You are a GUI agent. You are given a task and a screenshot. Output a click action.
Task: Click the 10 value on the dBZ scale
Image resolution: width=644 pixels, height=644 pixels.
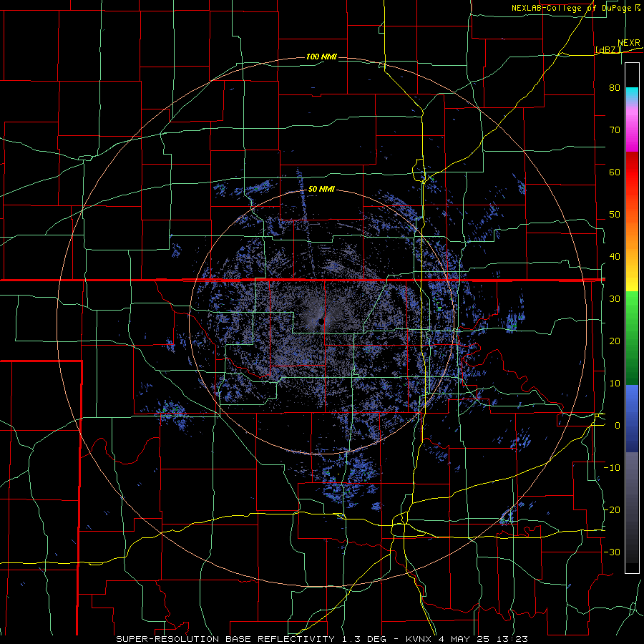coord(615,384)
